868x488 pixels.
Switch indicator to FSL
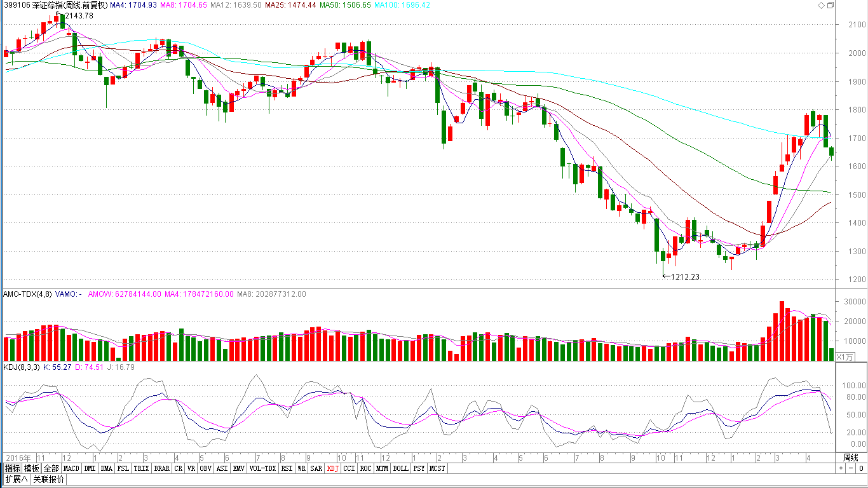(x=123, y=468)
